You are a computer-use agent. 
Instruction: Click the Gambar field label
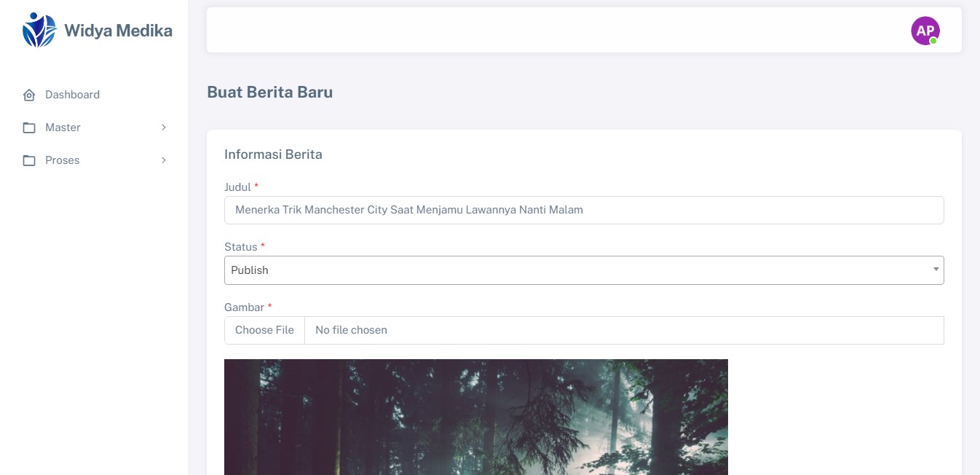coord(244,307)
